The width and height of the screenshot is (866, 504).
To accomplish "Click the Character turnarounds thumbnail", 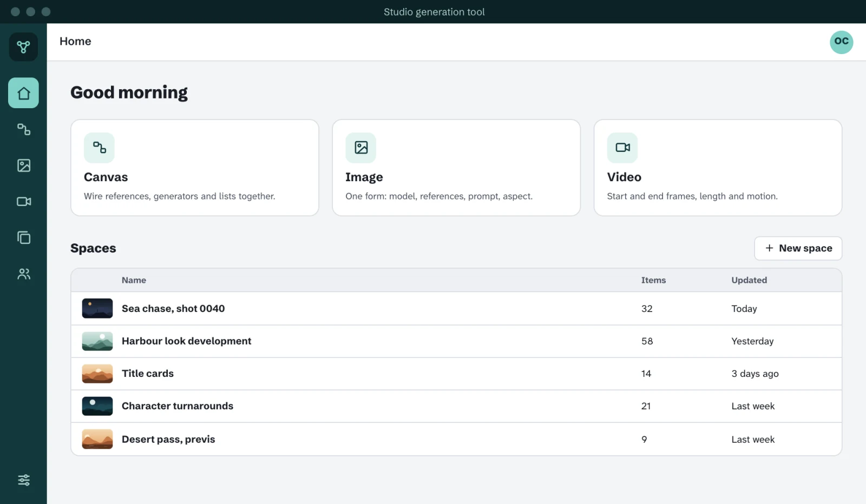I will (x=97, y=406).
